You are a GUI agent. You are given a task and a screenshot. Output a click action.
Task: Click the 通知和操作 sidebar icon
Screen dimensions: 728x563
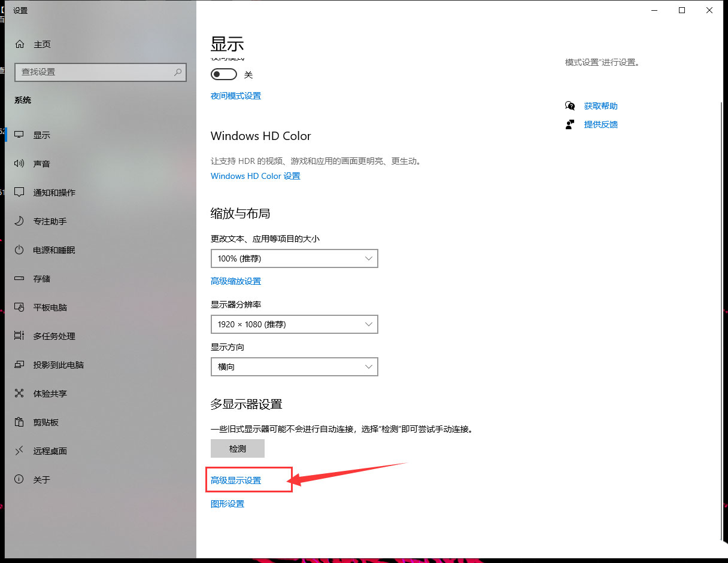(x=54, y=192)
